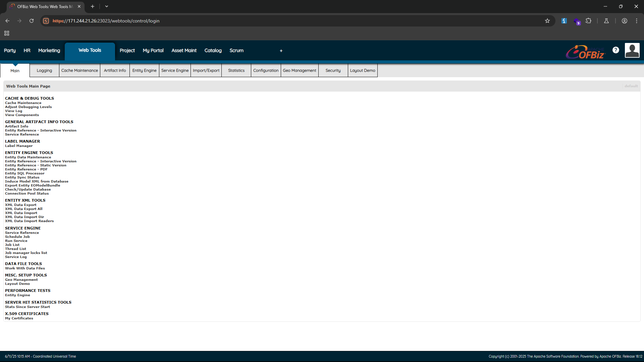The height and width of the screenshot is (362, 644).
Task: Select the Security tab
Action: pos(333,70)
